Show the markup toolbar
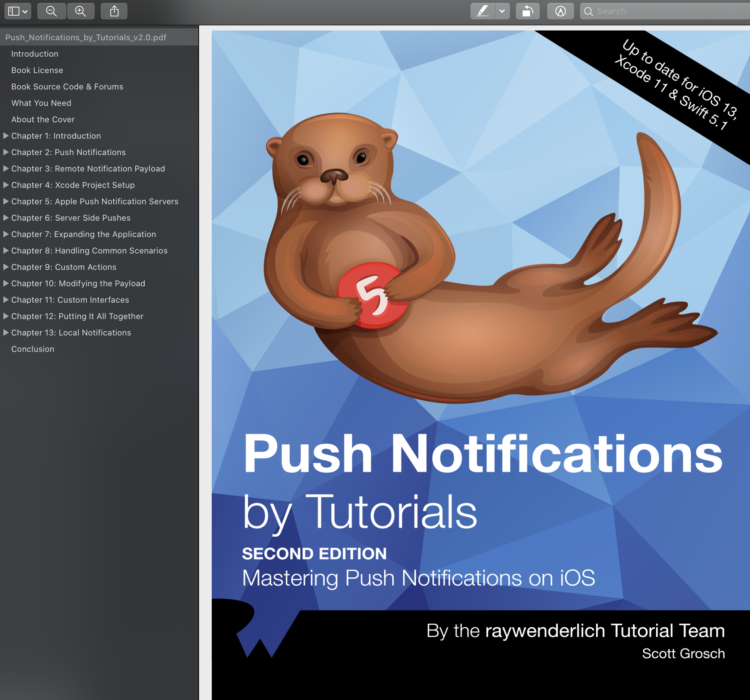Screen dimensions: 750x700 pyautogui.click(x=561, y=11)
